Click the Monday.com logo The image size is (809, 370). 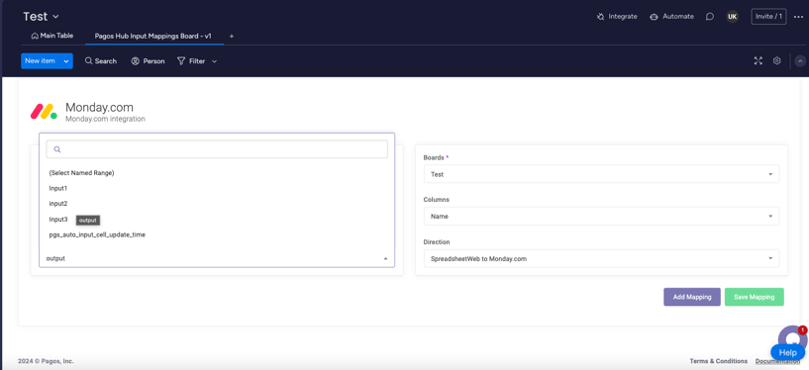click(x=43, y=111)
